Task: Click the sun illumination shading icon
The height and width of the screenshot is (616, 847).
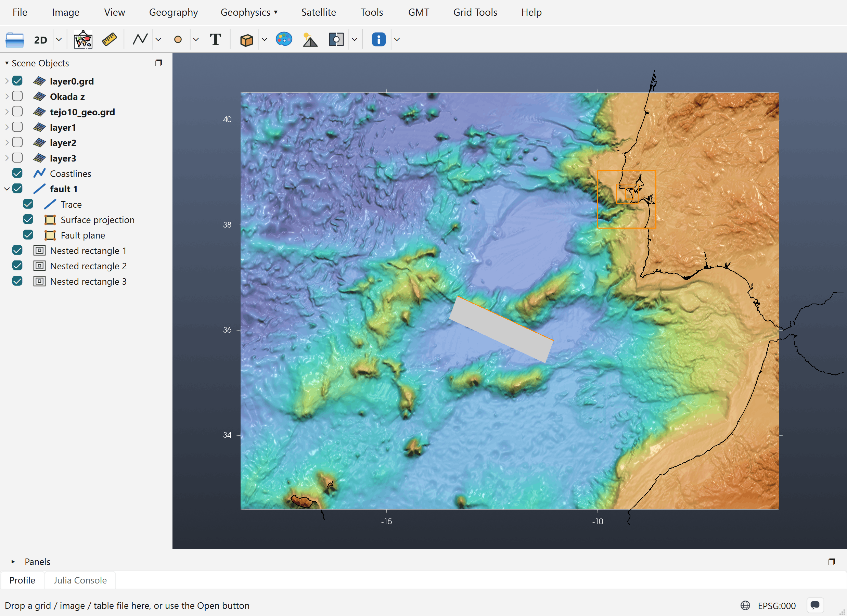Action: coord(310,40)
